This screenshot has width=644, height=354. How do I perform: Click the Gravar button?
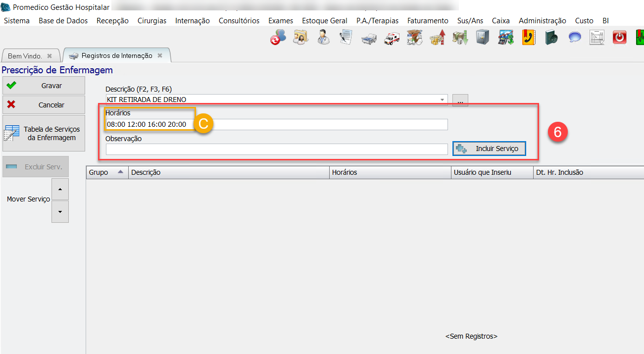point(44,86)
